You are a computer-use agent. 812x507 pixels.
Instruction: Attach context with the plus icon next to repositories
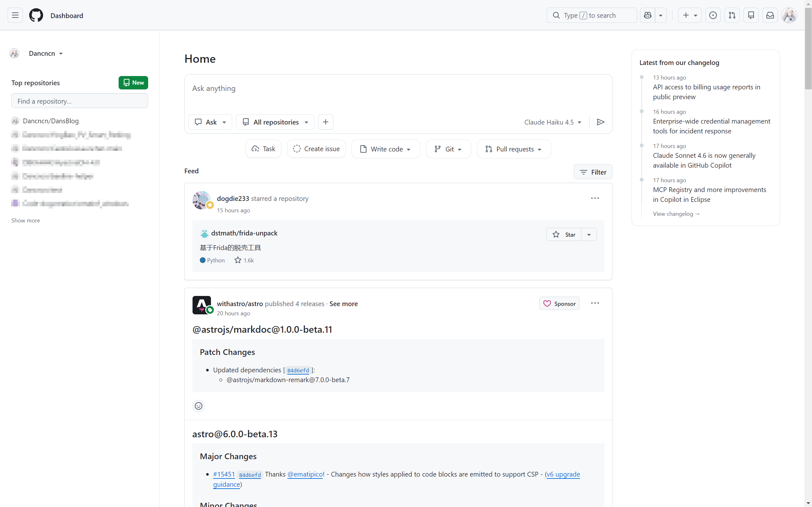coord(325,122)
